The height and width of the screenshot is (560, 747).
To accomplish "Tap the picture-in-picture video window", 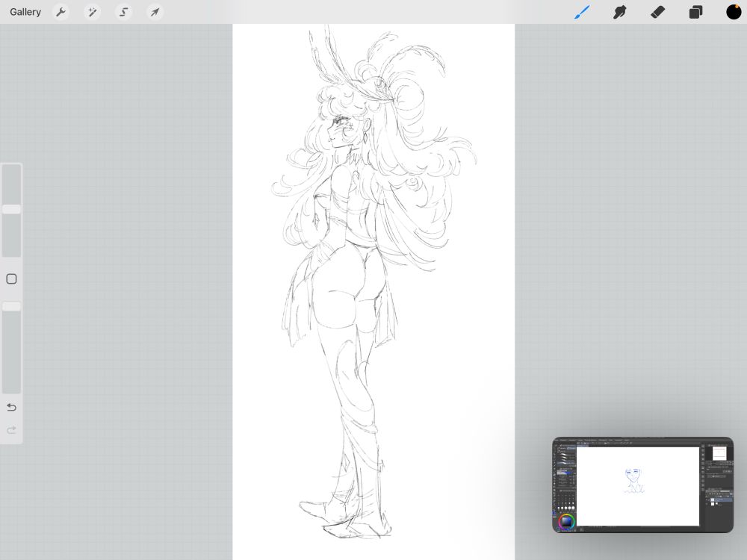I will pyautogui.click(x=642, y=485).
